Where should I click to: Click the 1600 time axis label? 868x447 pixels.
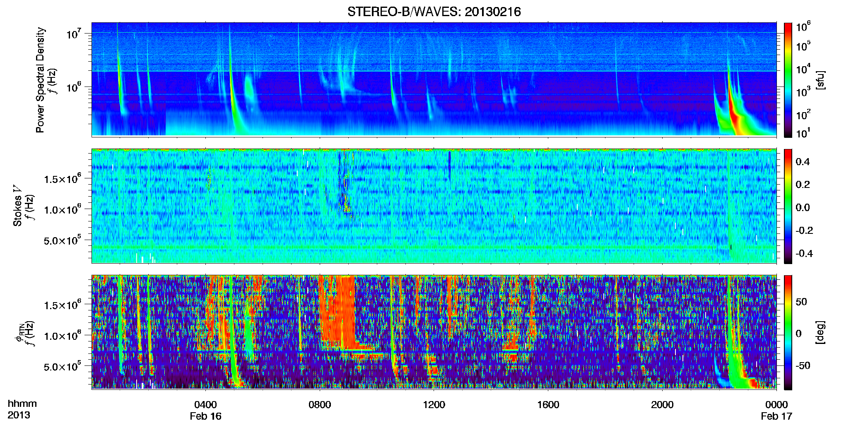[x=548, y=404]
